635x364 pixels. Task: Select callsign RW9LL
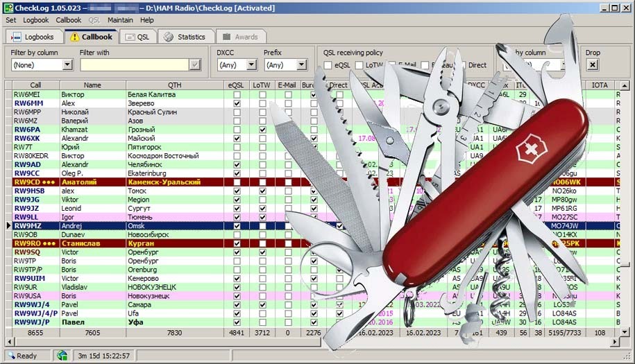(26, 217)
